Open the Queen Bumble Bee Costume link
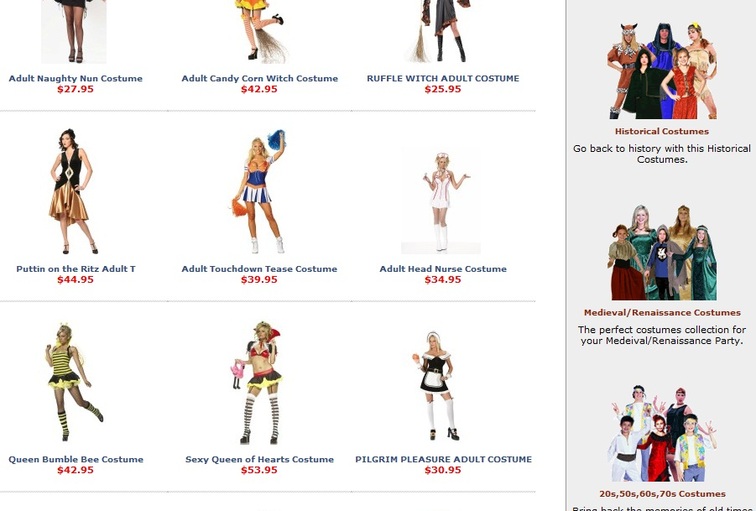The width and height of the screenshot is (756, 511). point(76,459)
